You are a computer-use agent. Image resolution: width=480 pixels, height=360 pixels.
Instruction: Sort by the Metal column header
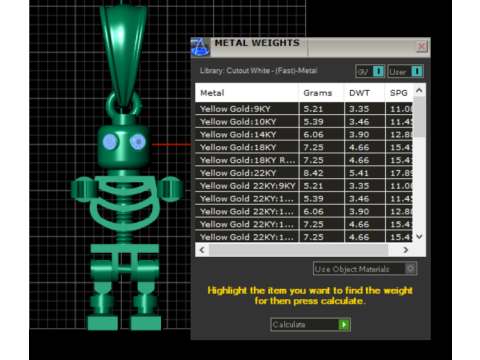point(247,93)
